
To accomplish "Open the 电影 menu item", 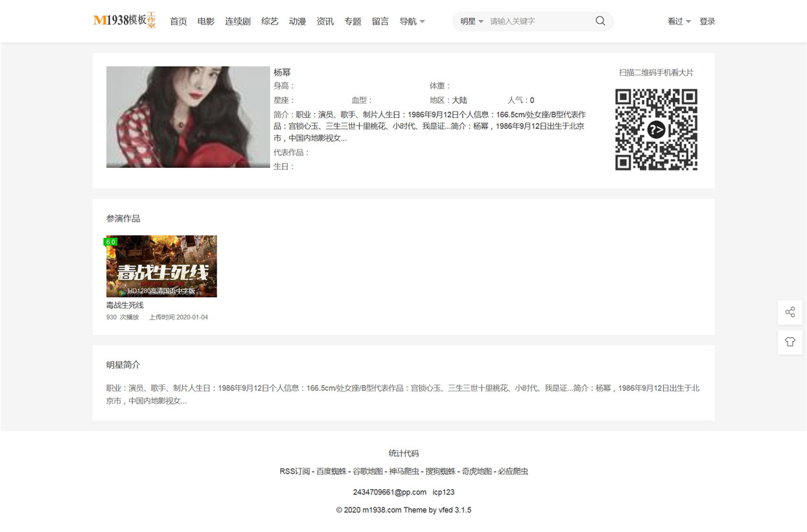I will pos(206,21).
